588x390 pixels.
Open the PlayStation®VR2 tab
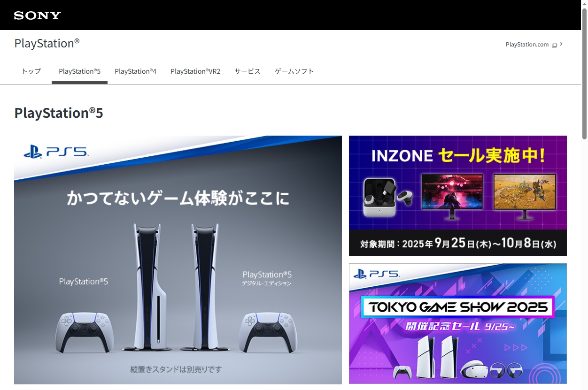pyautogui.click(x=195, y=71)
